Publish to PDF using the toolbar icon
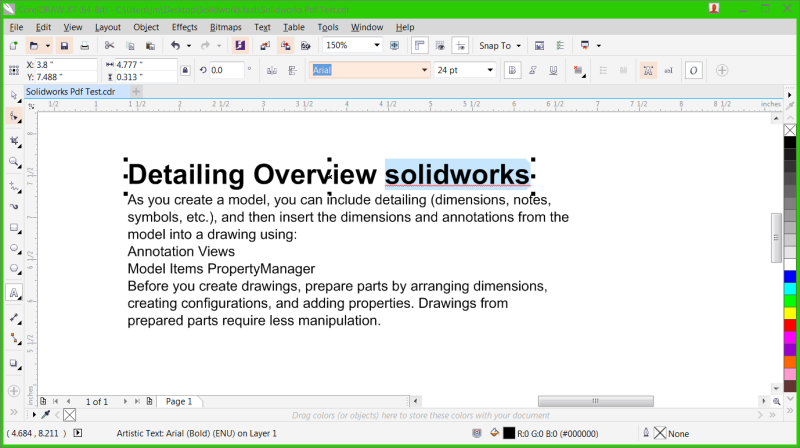The image size is (800, 448). click(x=306, y=46)
